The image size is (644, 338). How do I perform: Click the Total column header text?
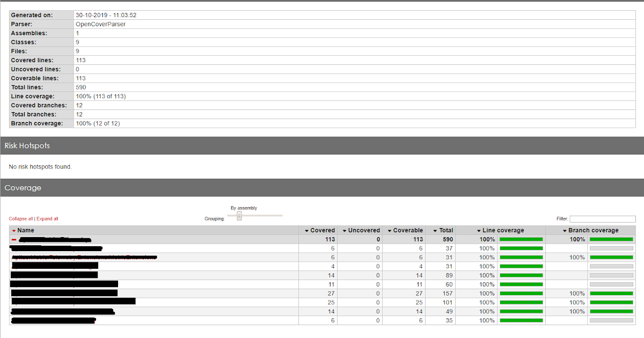point(446,230)
